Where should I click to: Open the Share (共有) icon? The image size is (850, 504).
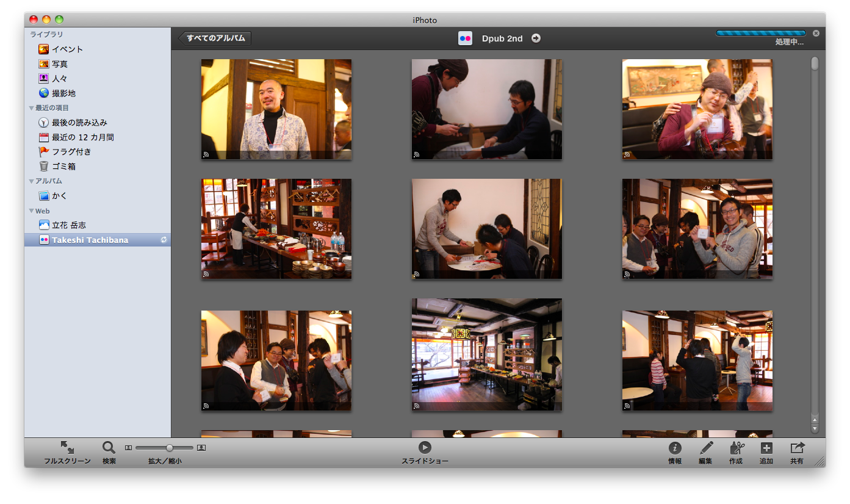(x=797, y=448)
